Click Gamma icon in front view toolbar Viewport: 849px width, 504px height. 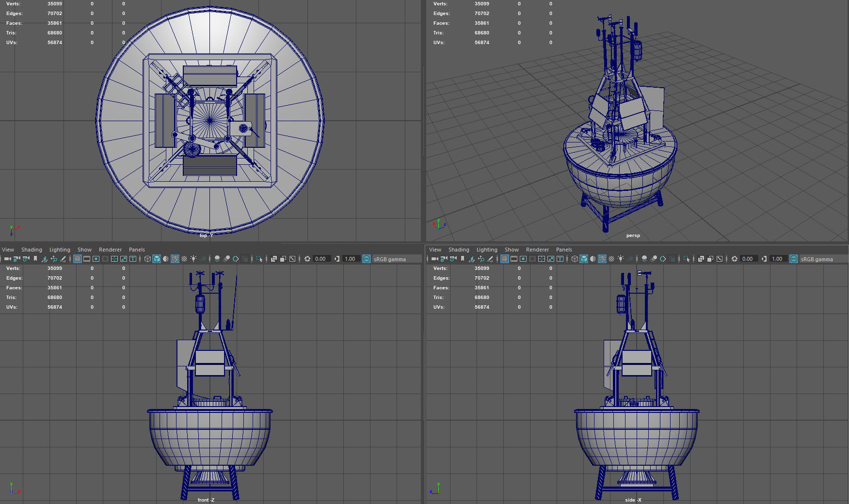click(x=337, y=259)
